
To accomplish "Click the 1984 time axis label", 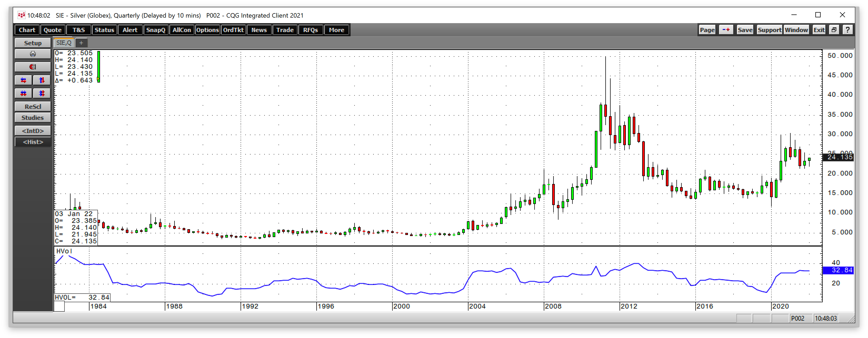I will click(98, 306).
